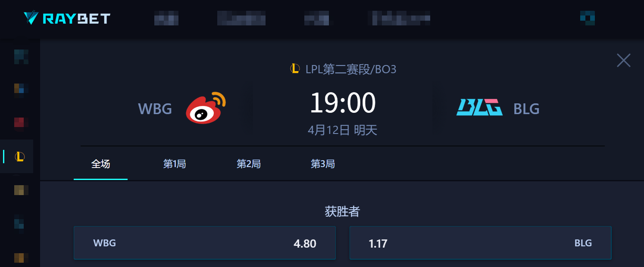Click the blue BLG team logo
Image resolution: width=644 pixels, height=267 pixels.
coord(479,108)
